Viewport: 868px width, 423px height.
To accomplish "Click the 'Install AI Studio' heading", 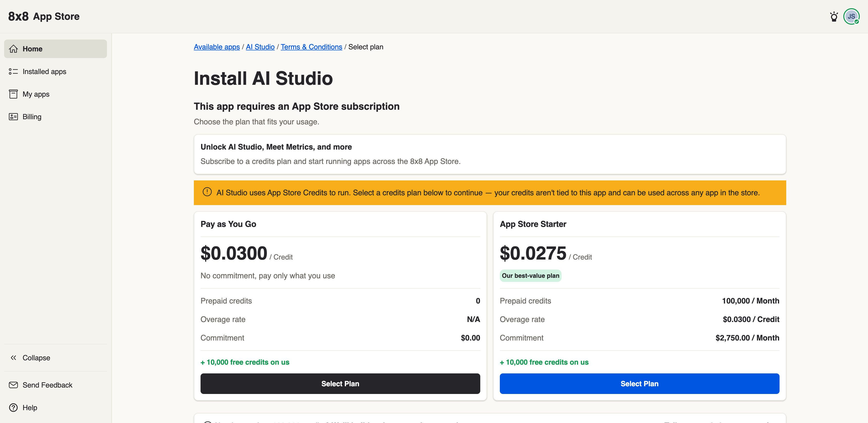I will click(x=263, y=78).
